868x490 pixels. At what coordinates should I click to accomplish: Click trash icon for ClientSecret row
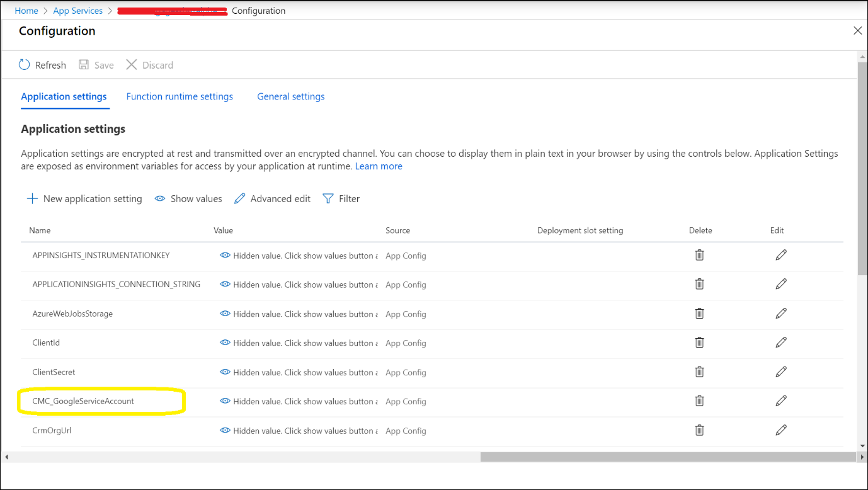tap(699, 372)
